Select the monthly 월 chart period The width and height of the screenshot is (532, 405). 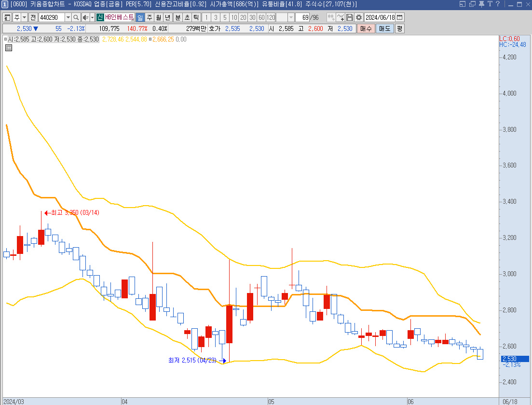[x=159, y=17]
